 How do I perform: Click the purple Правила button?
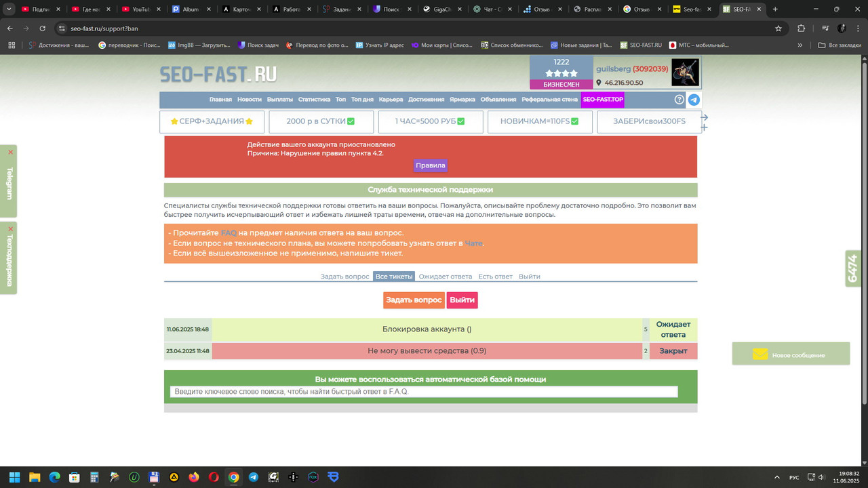pos(431,165)
